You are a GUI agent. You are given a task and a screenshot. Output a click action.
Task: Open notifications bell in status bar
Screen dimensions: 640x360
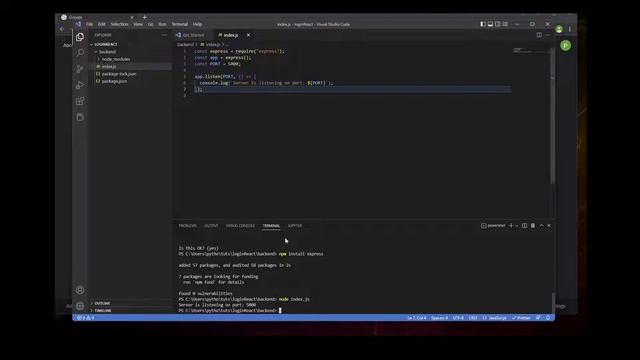coord(548,318)
